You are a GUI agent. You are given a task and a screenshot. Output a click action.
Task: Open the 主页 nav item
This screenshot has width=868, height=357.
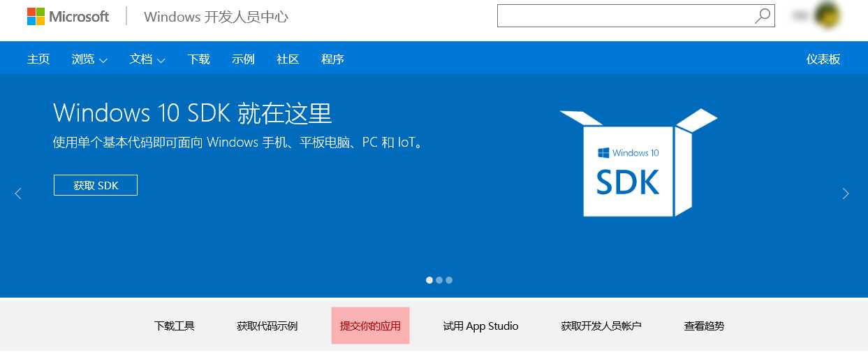(38, 59)
